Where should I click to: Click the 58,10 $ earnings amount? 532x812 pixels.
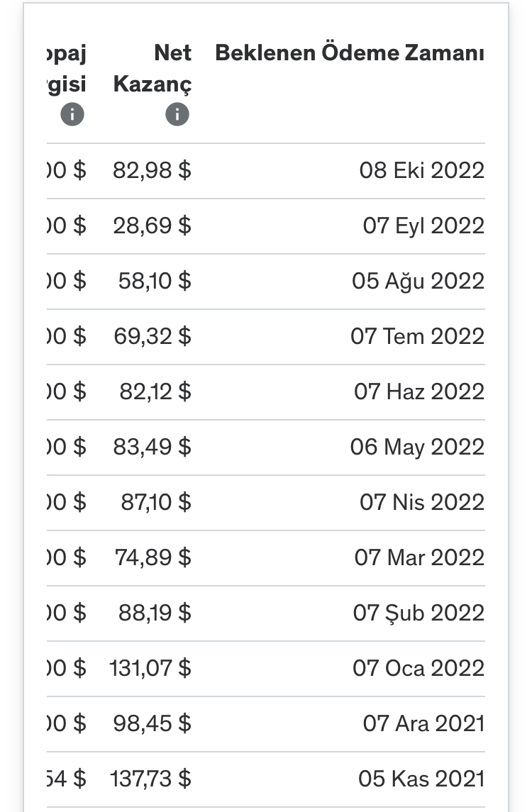(155, 282)
